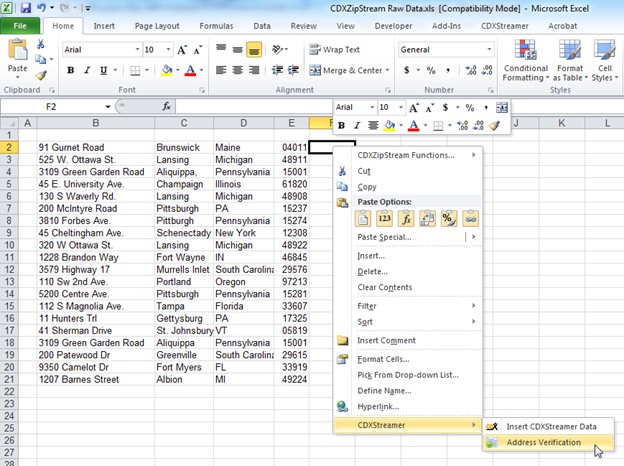Click the Save icon in quick access toolbar
624x466 pixels.
tap(25, 8)
